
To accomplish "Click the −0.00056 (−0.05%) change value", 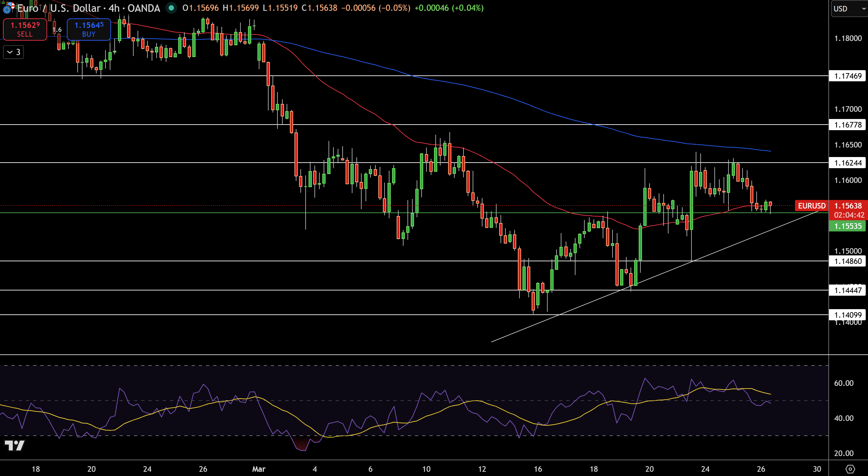I will [x=376, y=8].
